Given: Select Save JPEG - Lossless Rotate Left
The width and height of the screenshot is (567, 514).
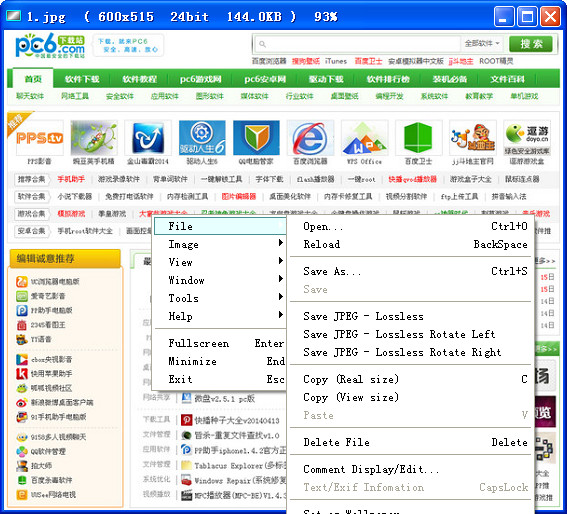Looking at the screenshot, I should (411, 335).
